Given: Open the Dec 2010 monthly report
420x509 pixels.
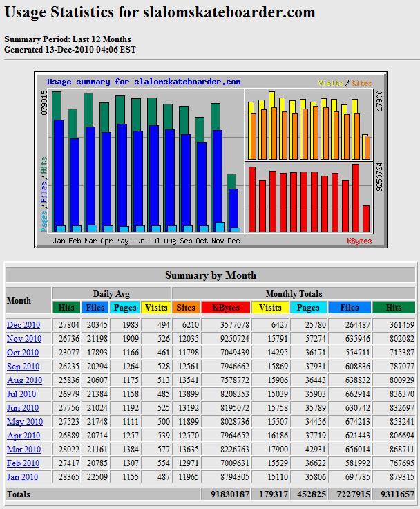Looking at the screenshot, I should point(23,325).
